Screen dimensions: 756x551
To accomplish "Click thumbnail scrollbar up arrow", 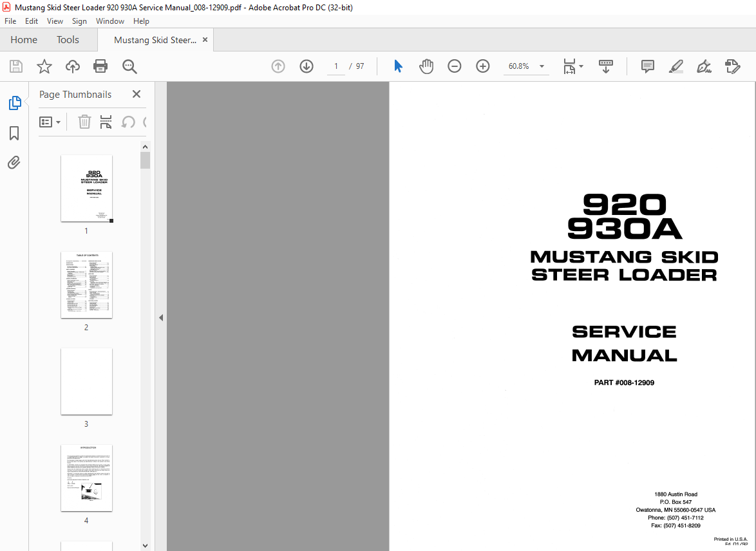I will (145, 147).
